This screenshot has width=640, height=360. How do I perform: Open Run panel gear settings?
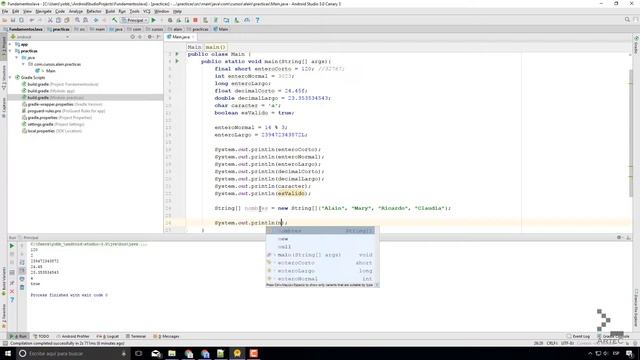[x=619, y=237]
